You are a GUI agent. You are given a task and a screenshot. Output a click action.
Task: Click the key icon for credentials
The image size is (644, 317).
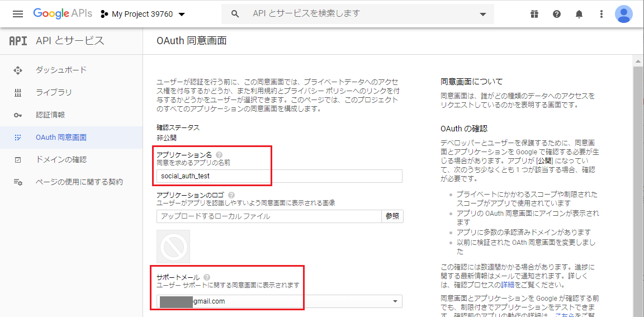(x=18, y=115)
